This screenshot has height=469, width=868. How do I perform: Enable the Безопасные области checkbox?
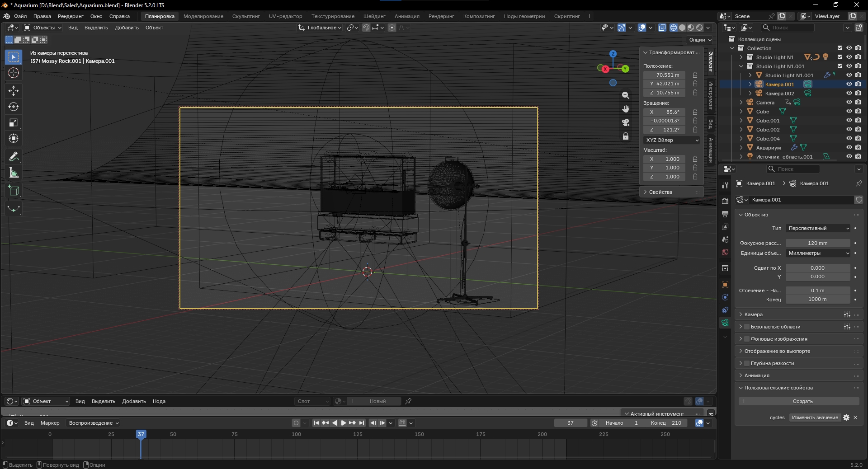pyautogui.click(x=747, y=327)
